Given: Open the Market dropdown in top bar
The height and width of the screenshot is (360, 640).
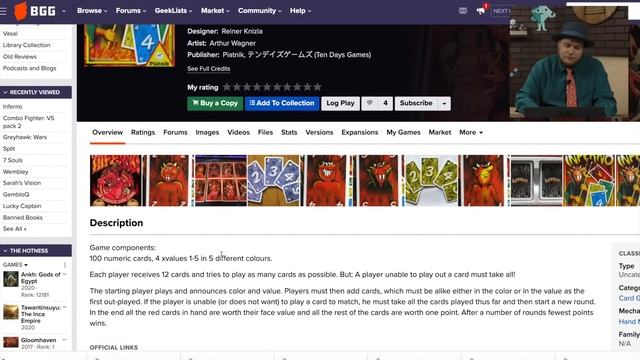Looking at the screenshot, I should pyautogui.click(x=215, y=11).
